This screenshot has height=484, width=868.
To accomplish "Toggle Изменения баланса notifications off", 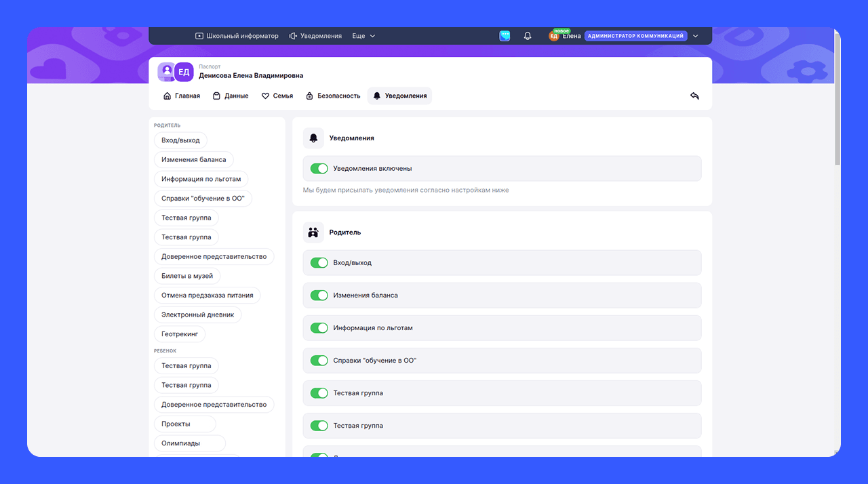I will [319, 296].
